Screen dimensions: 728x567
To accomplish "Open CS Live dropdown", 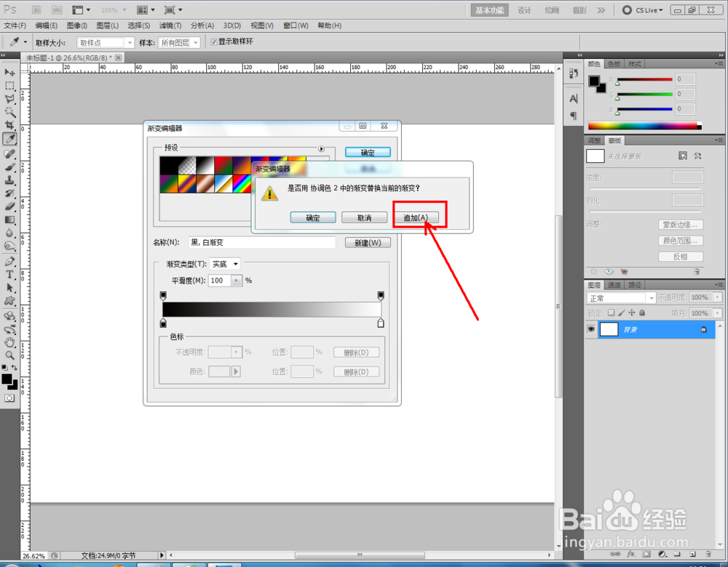I will coord(644,9).
